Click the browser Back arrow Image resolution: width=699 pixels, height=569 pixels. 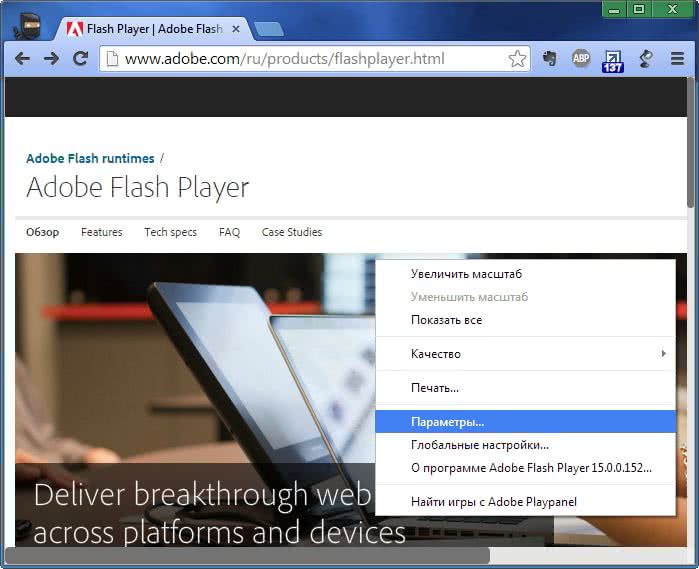pos(22,59)
